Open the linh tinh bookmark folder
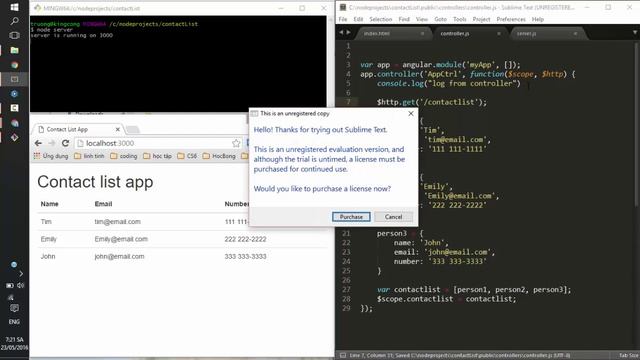Viewport: 640px width, 360px height. click(x=89, y=156)
